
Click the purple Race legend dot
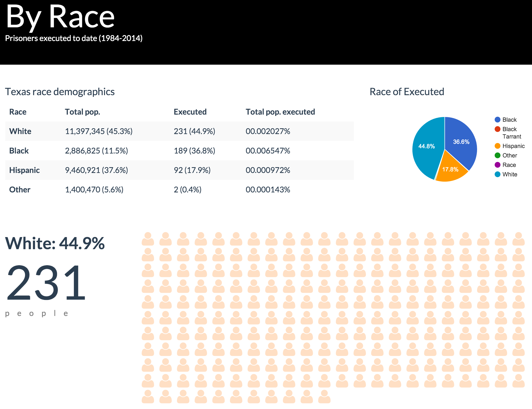click(497, 165)
